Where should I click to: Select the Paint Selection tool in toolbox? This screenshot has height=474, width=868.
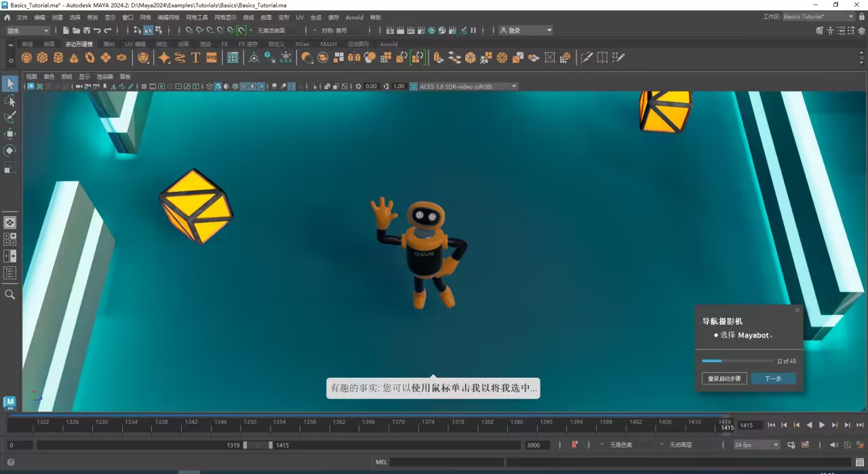(x=10, y=117)
